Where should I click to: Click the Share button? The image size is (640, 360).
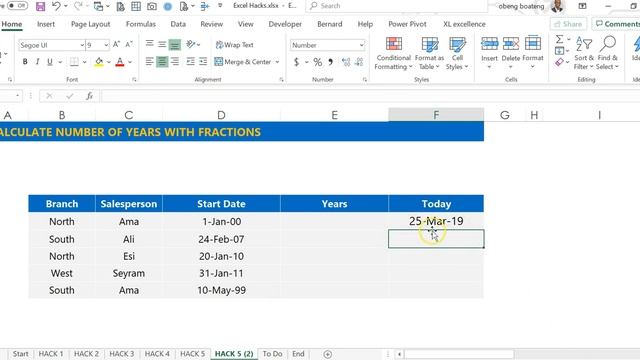point(568,24)
